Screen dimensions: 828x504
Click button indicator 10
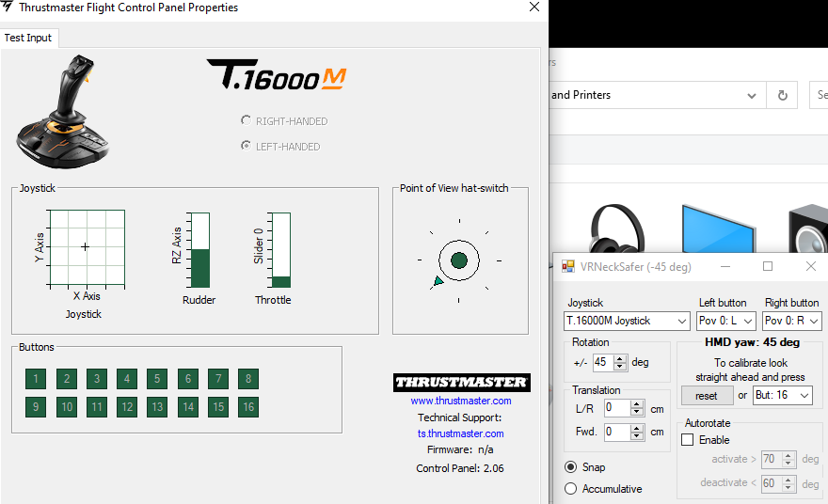click(x=67, y=407)
